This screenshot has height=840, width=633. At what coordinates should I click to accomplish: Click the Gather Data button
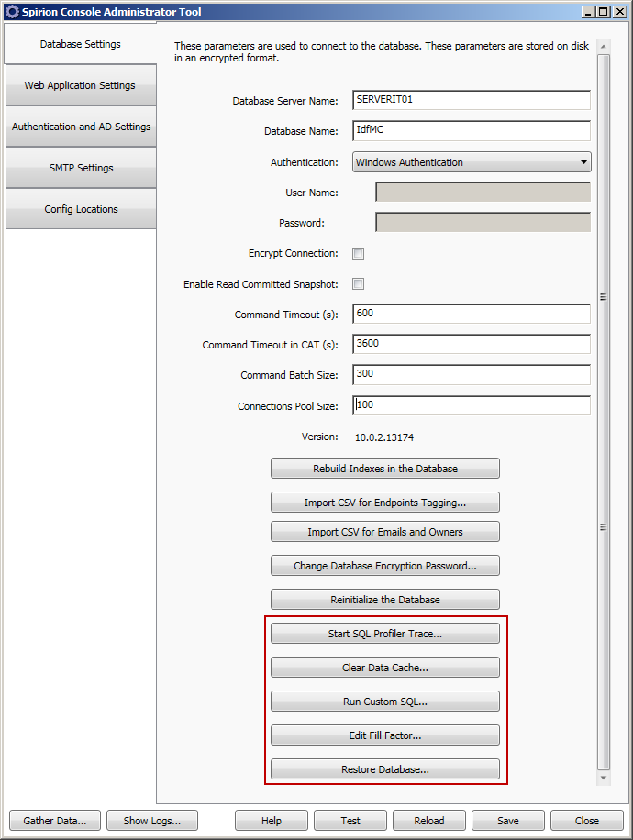coord(54,821)
